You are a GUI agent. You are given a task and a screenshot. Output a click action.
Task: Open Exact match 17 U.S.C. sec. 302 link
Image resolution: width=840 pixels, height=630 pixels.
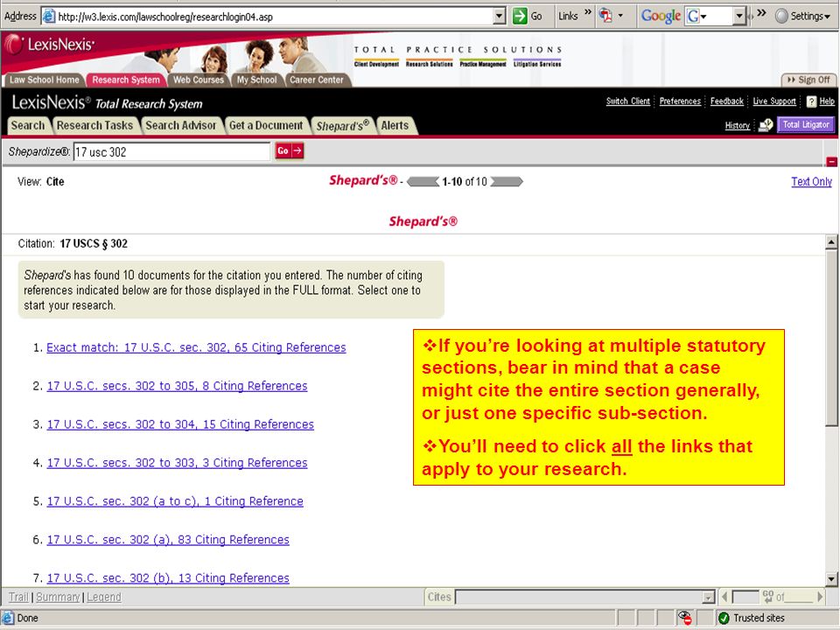click(196, 347)
